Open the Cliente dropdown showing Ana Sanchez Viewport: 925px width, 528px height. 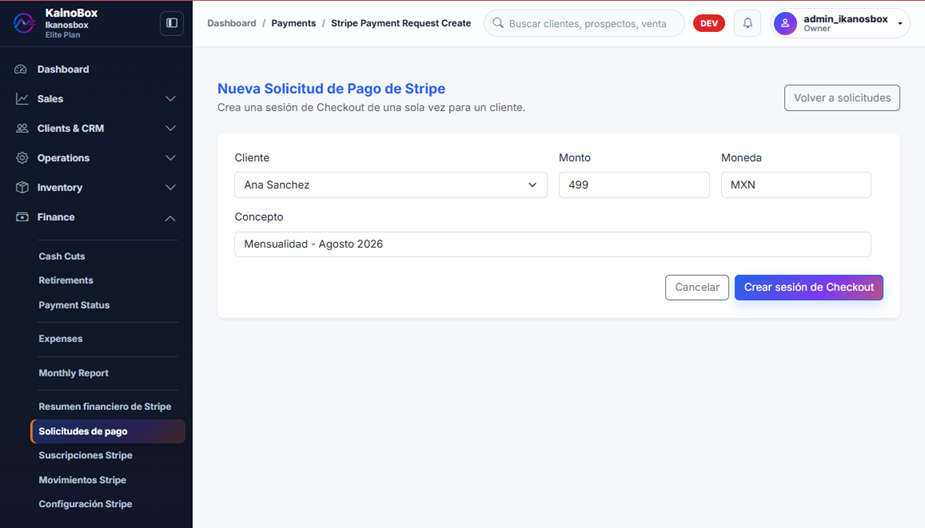coord(391,185)
